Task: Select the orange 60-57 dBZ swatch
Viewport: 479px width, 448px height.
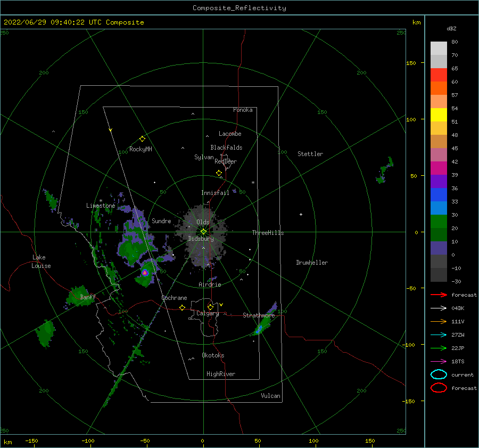Action: (x=439, y=88)
